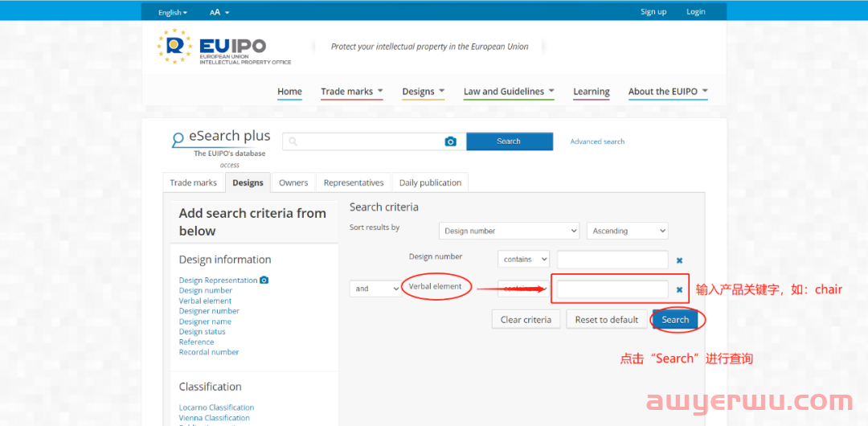Add the Design status criterion

[x=202, y=331]
